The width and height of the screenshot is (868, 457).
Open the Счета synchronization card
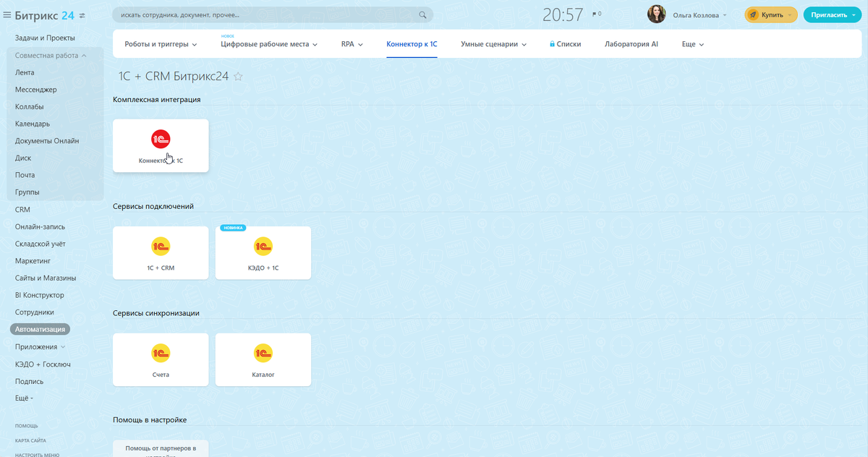tap(161, 359)
